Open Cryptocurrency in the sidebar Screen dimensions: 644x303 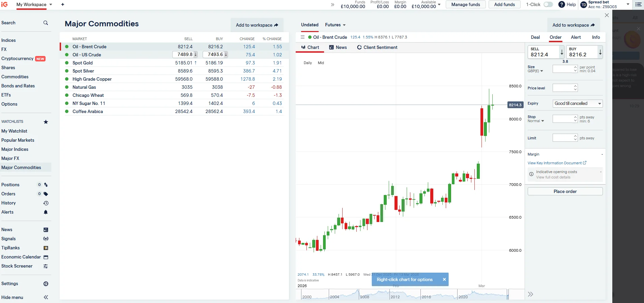click(17, 58)
